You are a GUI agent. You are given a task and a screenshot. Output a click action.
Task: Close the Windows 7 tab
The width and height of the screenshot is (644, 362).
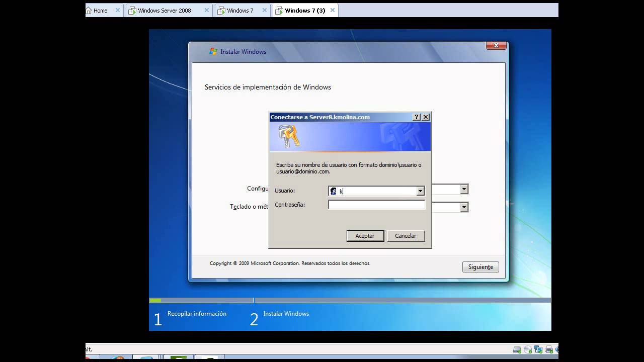click(x=265, y=10)
